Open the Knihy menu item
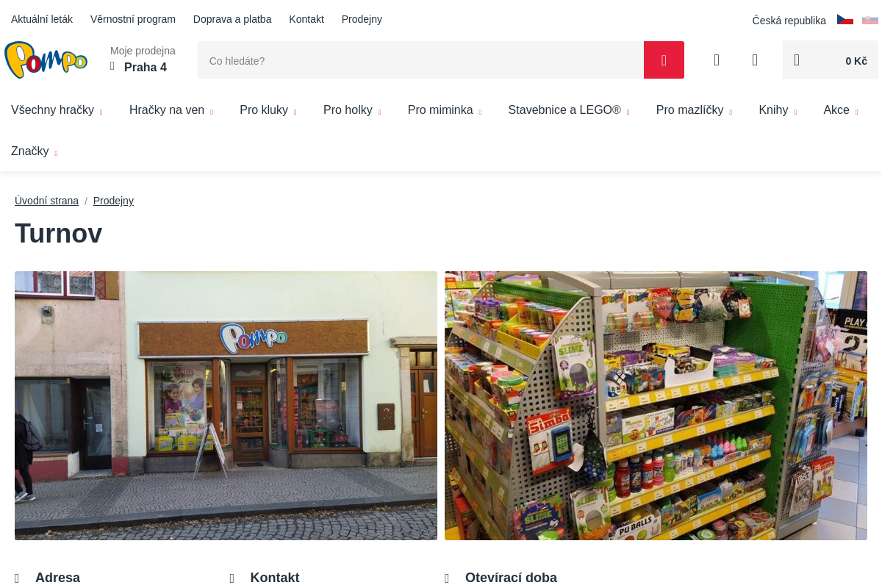 click(778, 110)
